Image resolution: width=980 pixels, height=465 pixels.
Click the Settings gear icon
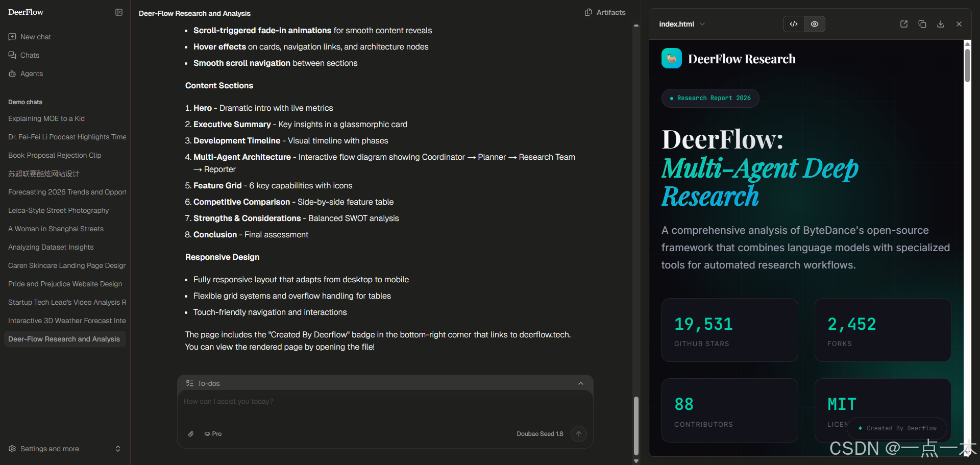point(12,449)
